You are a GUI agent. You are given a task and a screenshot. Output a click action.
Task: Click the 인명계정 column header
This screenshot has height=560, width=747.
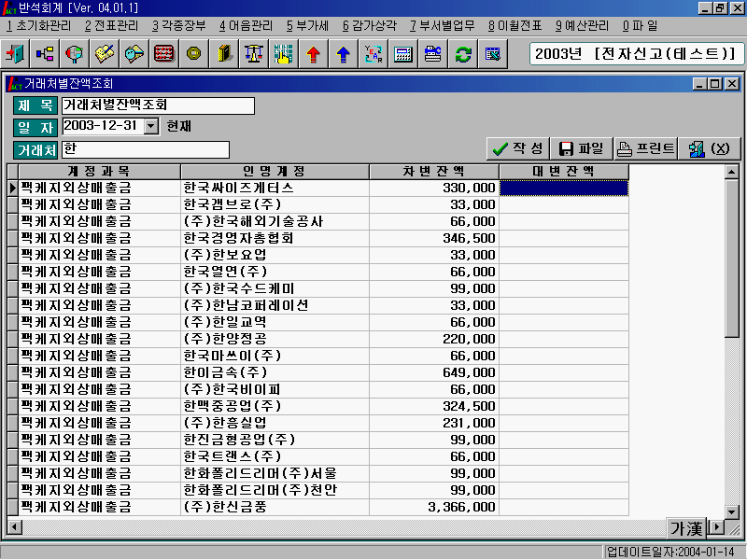(x=275, y=172)
